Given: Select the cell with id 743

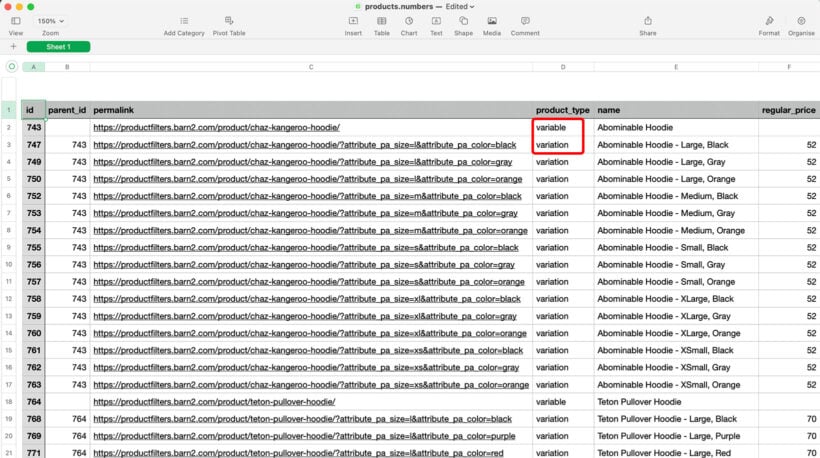Looking at the screenshot, I should pyautogui.click(x=33, y=128).
